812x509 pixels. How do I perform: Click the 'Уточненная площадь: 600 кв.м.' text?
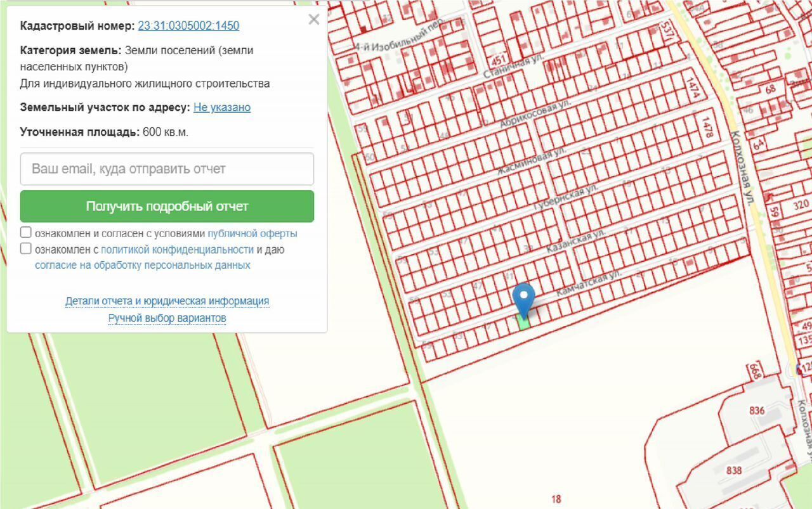click(104, 132)
